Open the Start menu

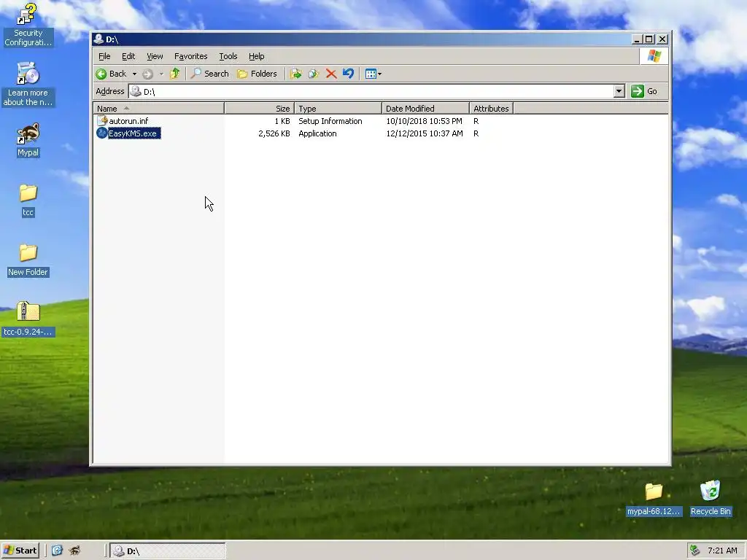(20, 551)
